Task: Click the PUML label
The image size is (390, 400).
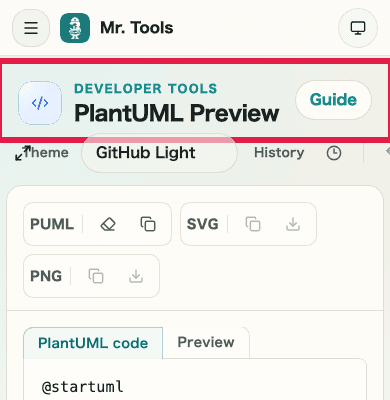Action: (52, 224)
